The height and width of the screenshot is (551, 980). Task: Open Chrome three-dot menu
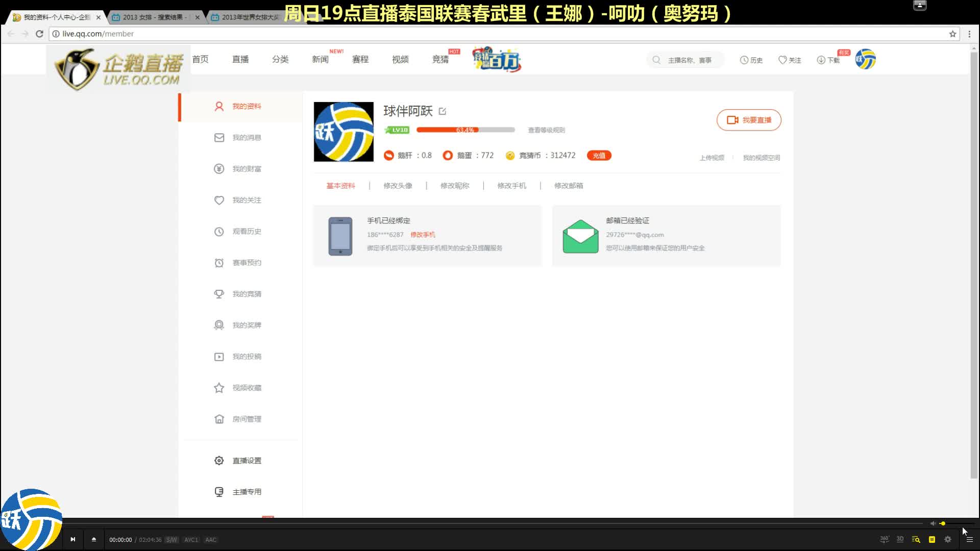[969, 34]
